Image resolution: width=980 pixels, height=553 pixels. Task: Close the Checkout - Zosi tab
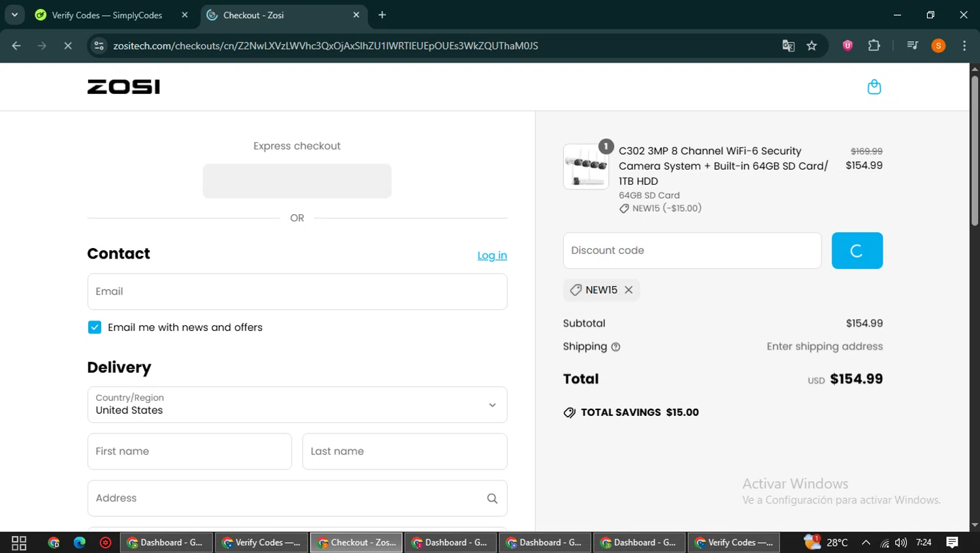coord(356,15)
